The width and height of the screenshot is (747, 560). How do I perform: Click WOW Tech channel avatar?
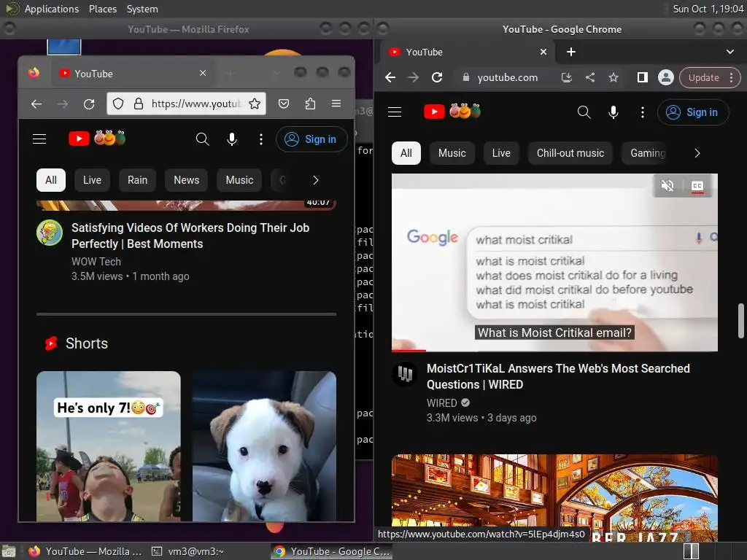point(50,233)
